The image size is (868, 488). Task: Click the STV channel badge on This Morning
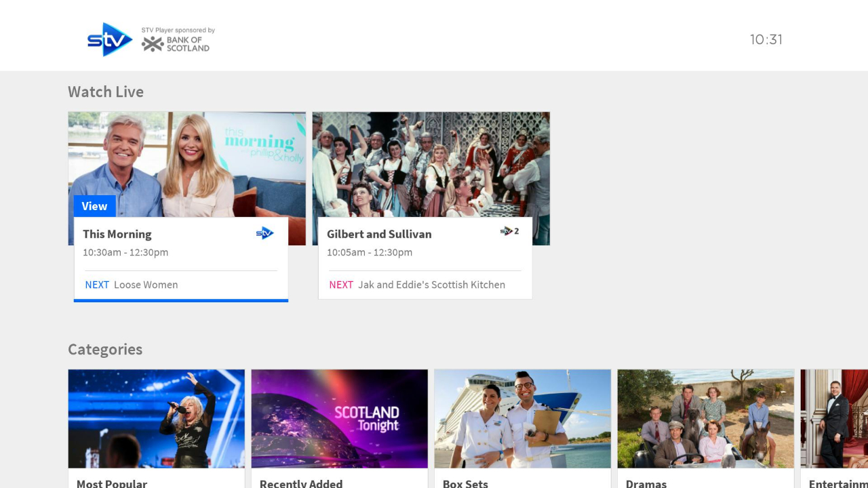coord(264,232)
